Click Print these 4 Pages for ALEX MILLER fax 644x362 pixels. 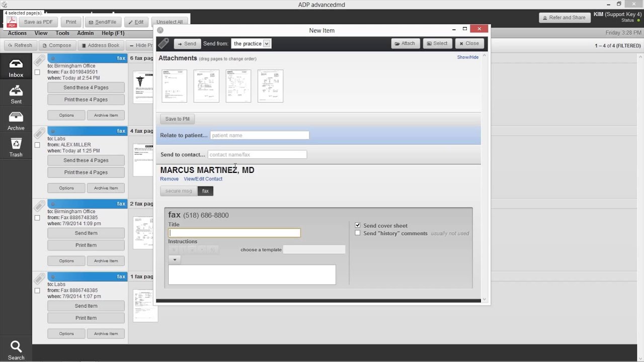(86, 172)
